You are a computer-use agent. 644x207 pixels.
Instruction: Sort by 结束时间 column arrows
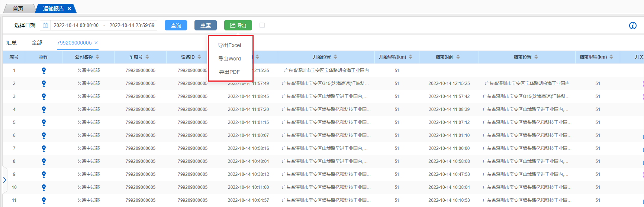pyautogui.click(x=458, y=57)
